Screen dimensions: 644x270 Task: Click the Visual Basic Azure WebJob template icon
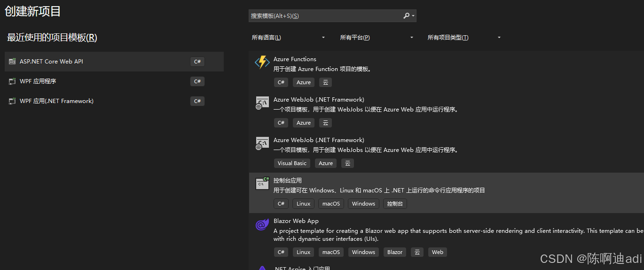262,143
